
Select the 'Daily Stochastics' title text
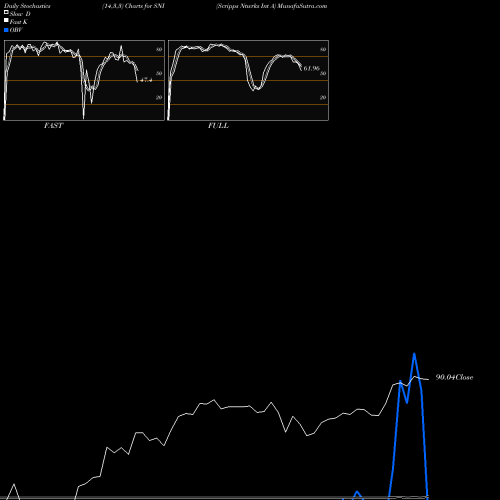click(27, 6)
